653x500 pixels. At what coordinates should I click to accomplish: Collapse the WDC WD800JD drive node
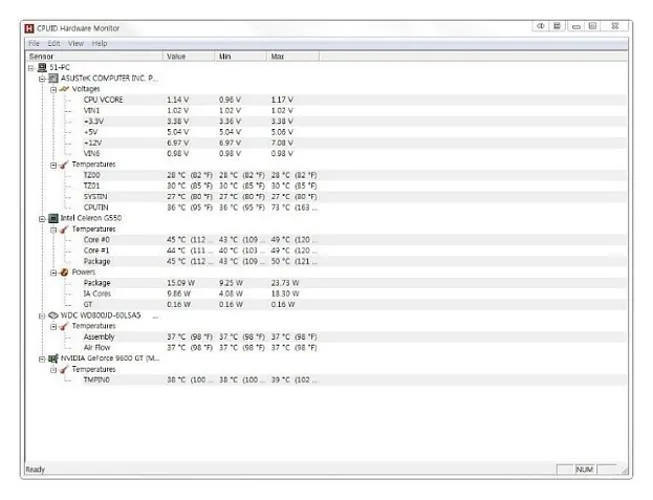click(x=42, y=316)
